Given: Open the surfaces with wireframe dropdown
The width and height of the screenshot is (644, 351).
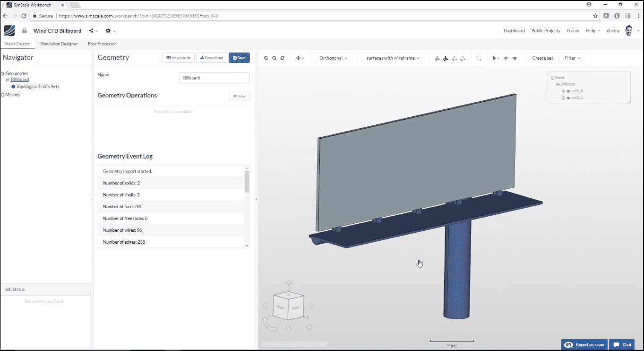Looking at the screenshot, I should coord(393,58).
